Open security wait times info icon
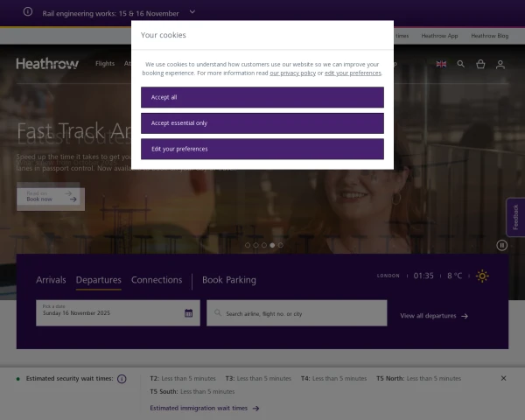This screenshot has width=525, height=420. point(122,379)
